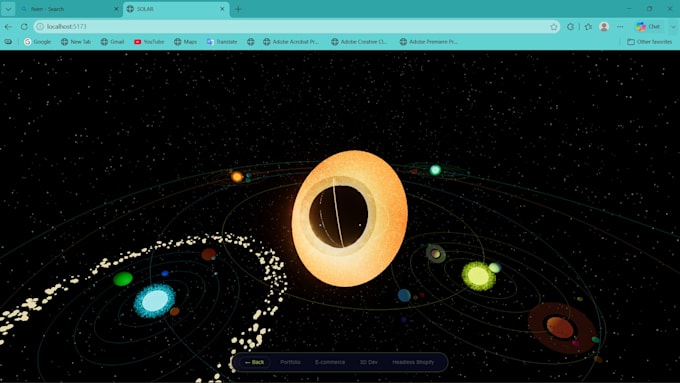Open Settings and more menu

620,27
